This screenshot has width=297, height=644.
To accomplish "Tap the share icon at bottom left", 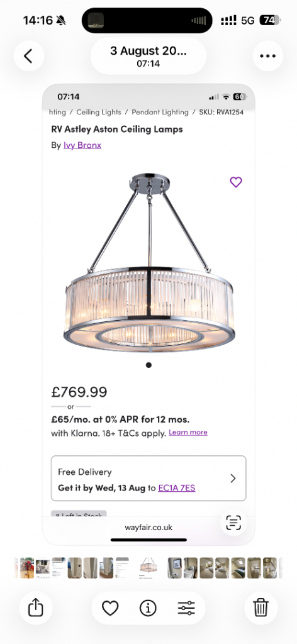I will pyautogui.click(x=35, y=608).
